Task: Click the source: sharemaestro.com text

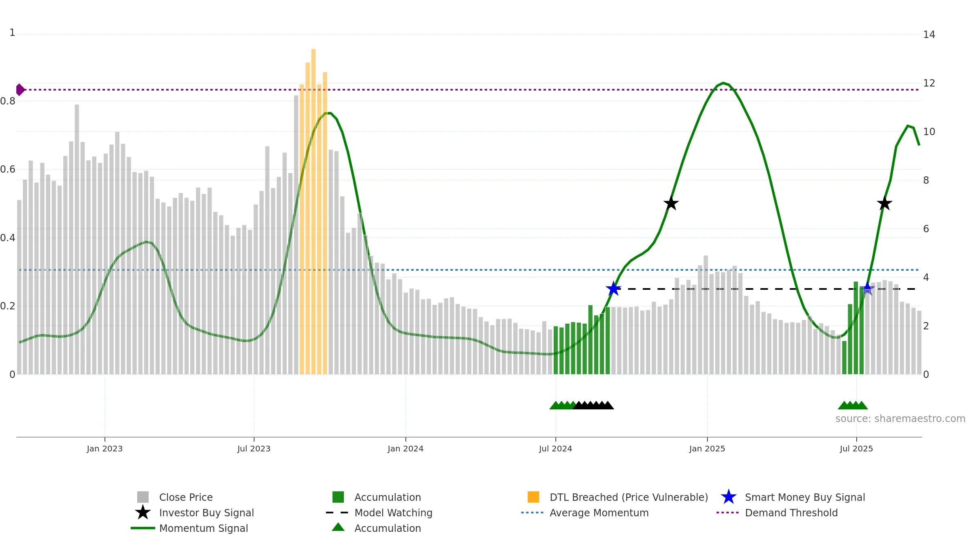Action: tap(900, 419)
